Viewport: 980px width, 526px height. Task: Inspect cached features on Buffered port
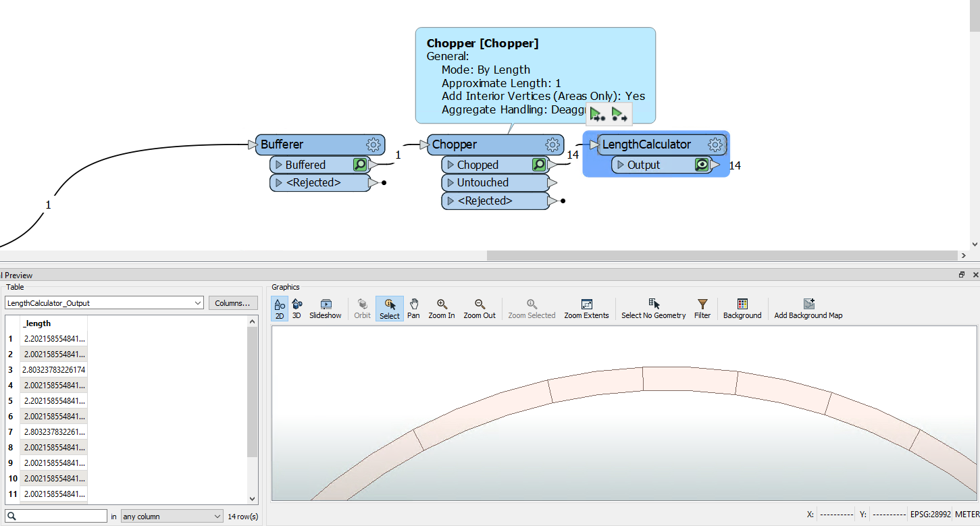[360, 164]
